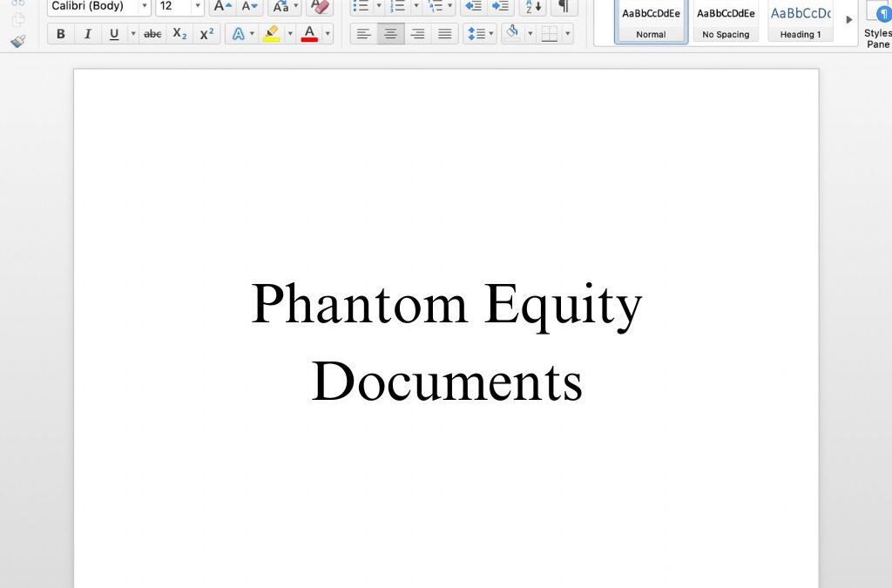Viewport: 892px width, 588px height.
Task: Open line and paragraph spacing menu
Action: pyautogui.click(x=480, y=34)
